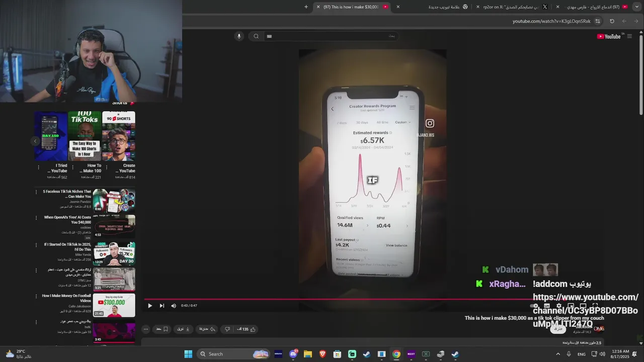This screenshot has height=362, width=644.
Task: Open the YouTube hamburger guide menu
Action: [629, 36]
